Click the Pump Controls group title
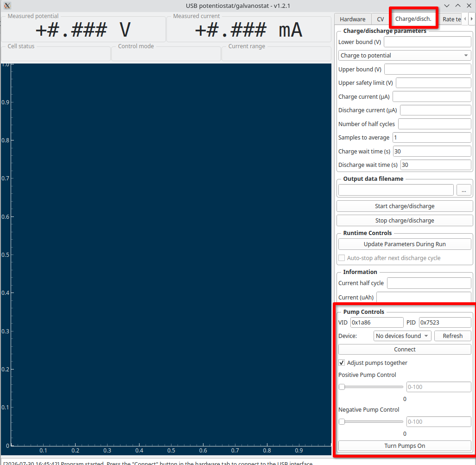The image size is (476, 465). [x=364, y=312]
